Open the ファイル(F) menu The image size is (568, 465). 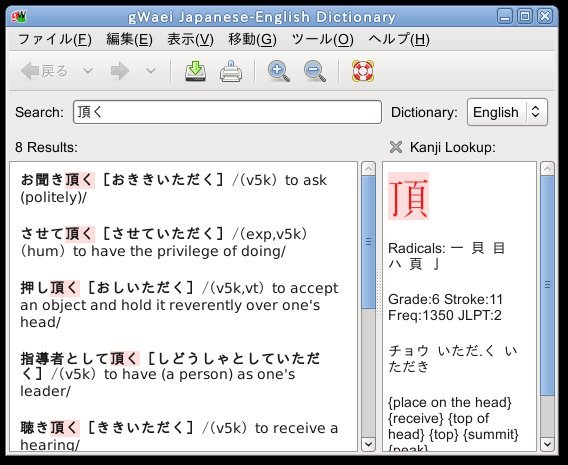point(55,39)
